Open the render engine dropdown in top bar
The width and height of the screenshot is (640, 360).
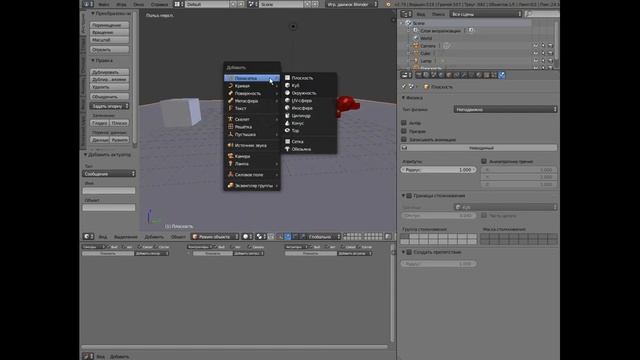(351, 4)
